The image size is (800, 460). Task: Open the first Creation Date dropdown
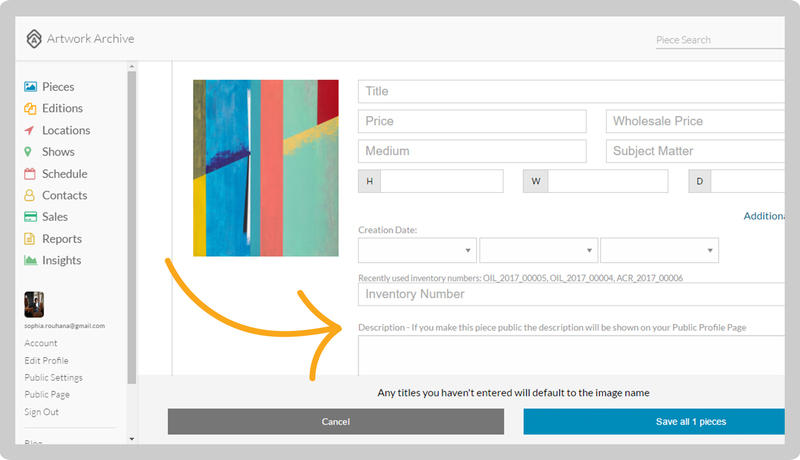pos(417,250)
